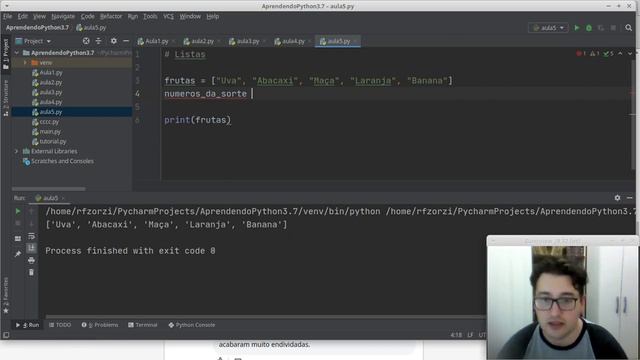The width and height of the screenshot is (640, 360).
Task: Open Project view selector dropdown
Action: click(x=33, y=41)
